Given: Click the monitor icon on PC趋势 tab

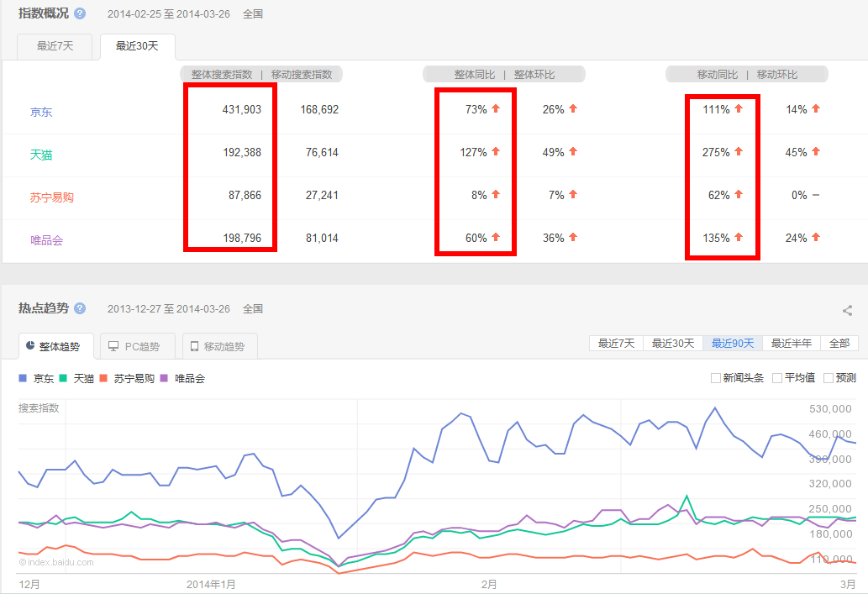Looking at the screenshot, I should click(x=113, y=346).
